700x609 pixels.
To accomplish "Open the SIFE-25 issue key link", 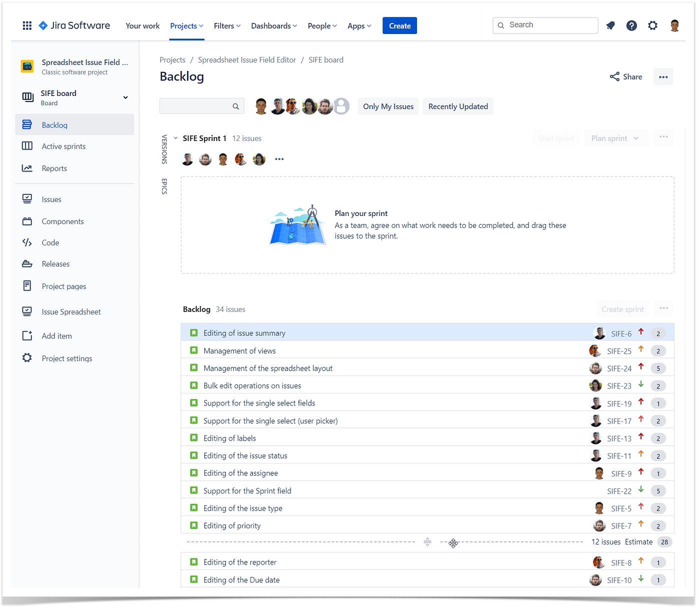I will coord(619,351).
